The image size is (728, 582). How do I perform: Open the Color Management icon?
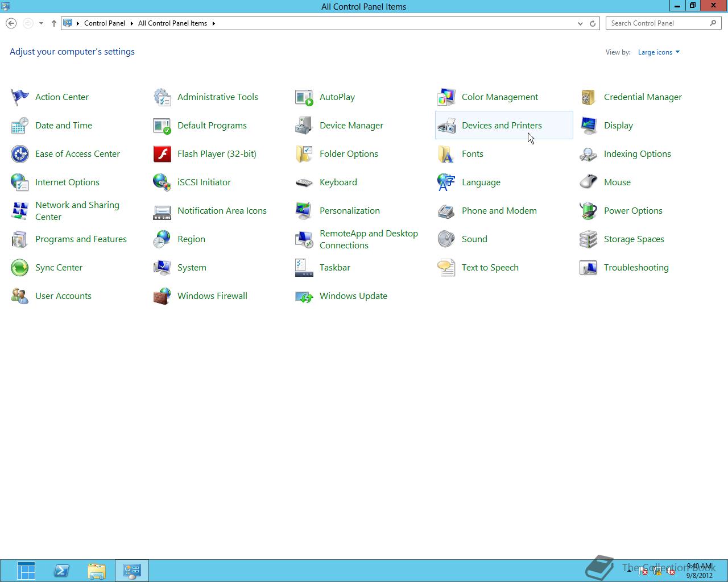pos(446,97)
